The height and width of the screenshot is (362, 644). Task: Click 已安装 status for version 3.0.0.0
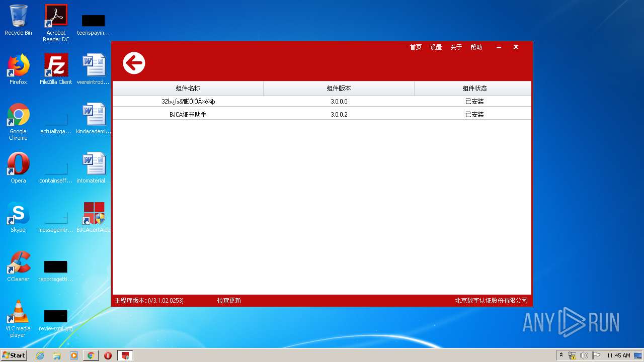[474, 102]
